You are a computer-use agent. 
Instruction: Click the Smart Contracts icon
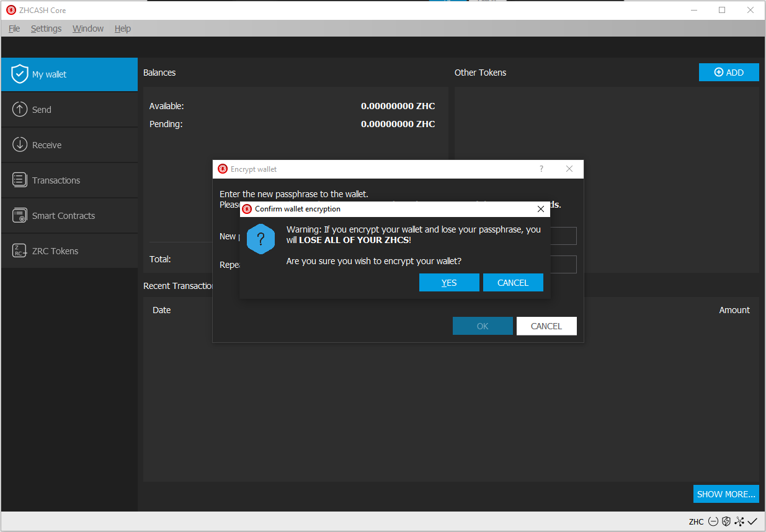pyautogui.click(x=20, y=215)
